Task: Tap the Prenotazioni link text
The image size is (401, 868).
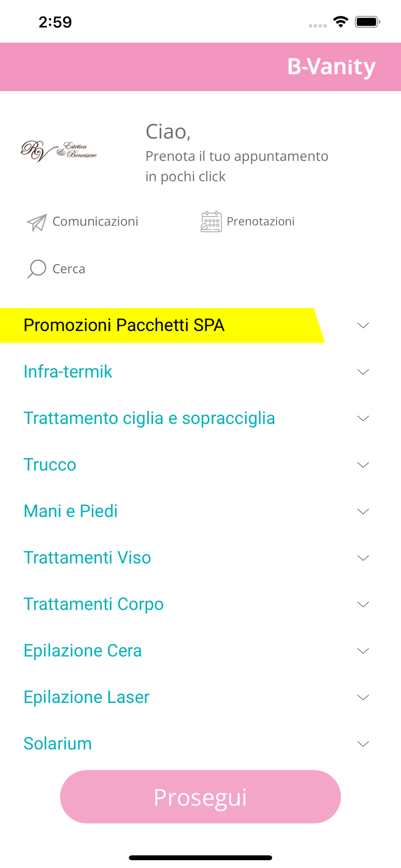Action: pos(260,221)
